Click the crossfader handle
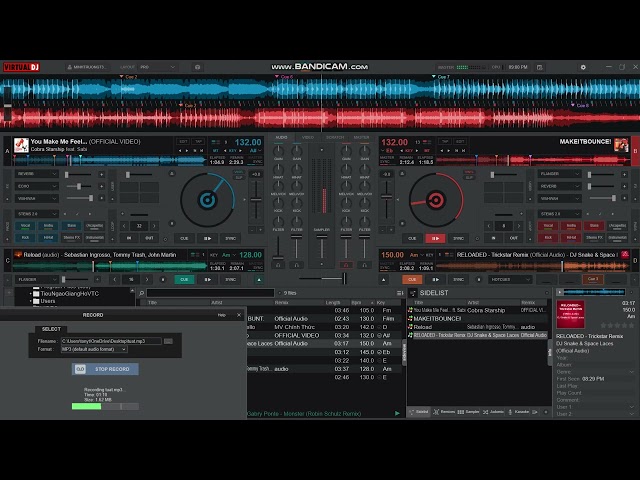 pyautogui.click(x=345, y=279)
